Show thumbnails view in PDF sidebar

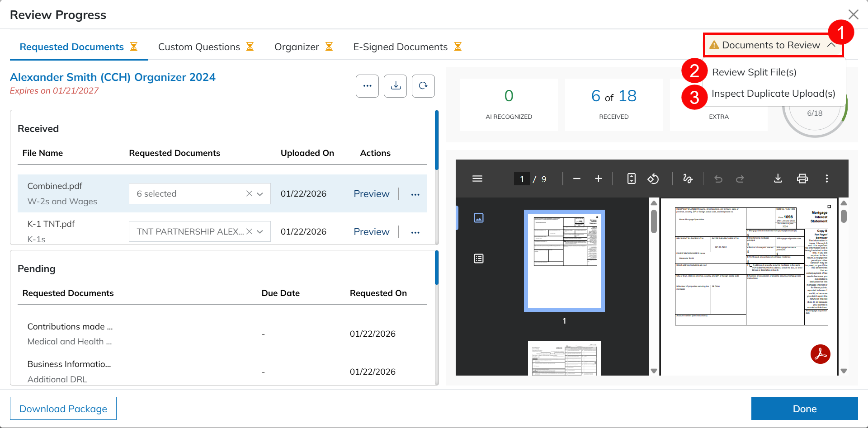click(x=478, y=218)
